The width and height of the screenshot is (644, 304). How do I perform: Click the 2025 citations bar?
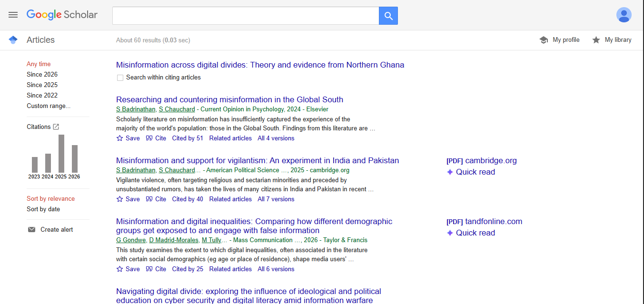61,153
